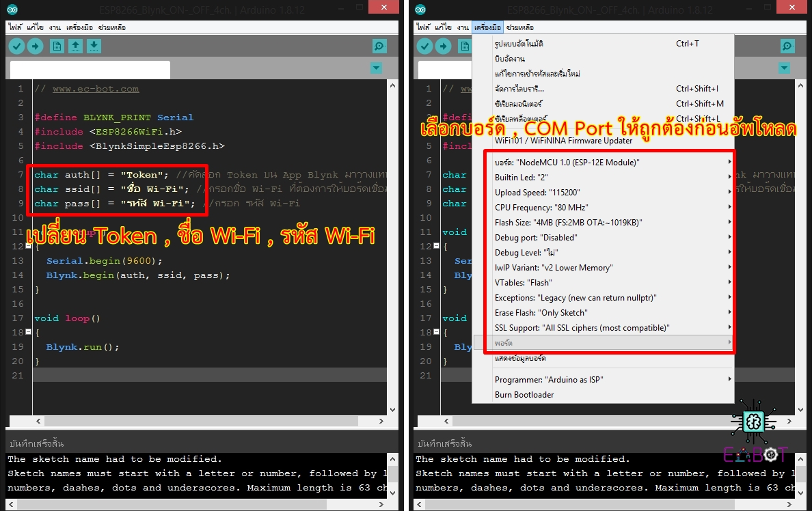Open แก้ไข menu in left window

click(x=36, y=27)
